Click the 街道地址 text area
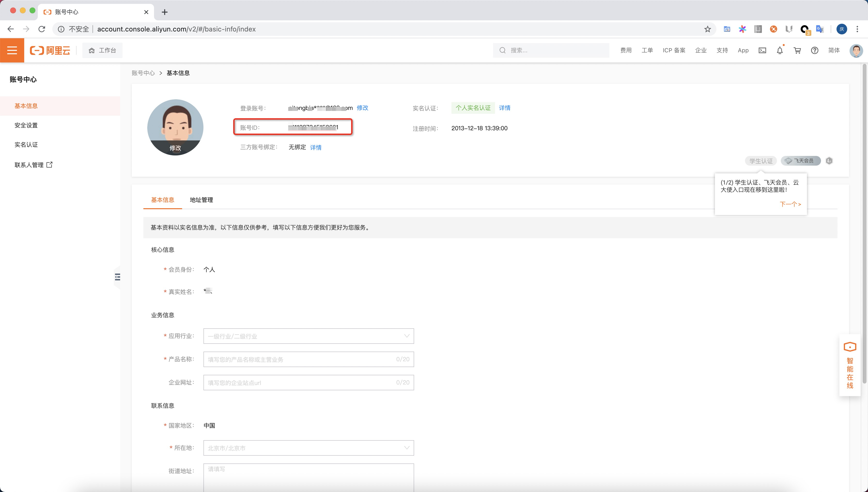 pyautogui.click(x=309, y=478)
